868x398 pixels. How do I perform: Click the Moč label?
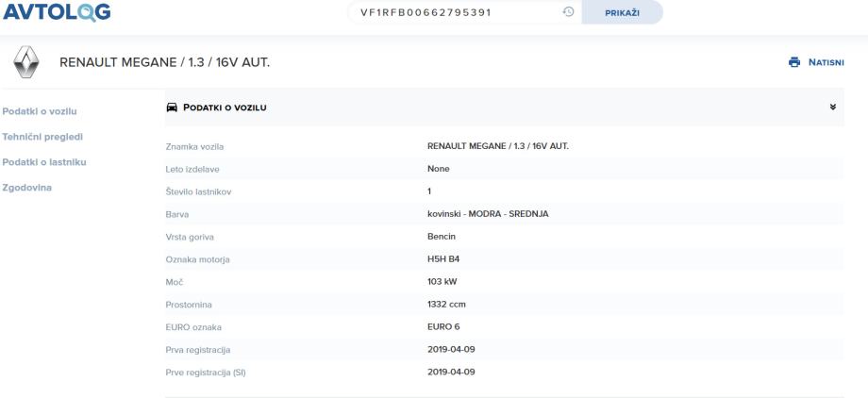174,282
